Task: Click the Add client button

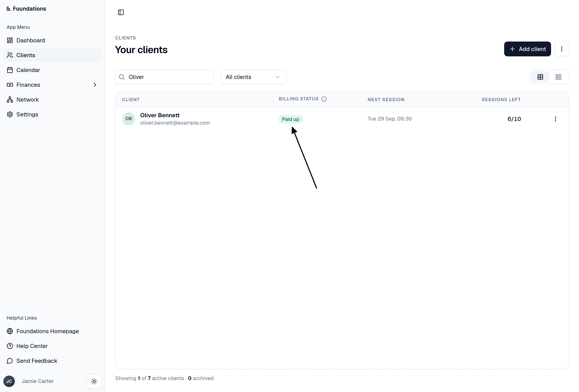Action: tap(527, 49)
